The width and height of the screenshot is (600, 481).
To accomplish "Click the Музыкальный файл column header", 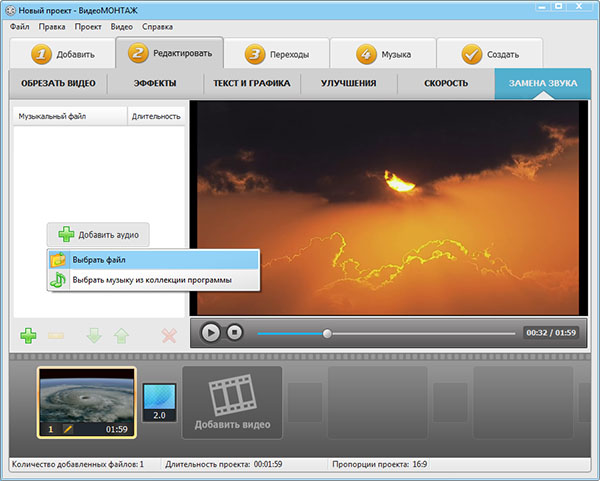I will (70, 116).
